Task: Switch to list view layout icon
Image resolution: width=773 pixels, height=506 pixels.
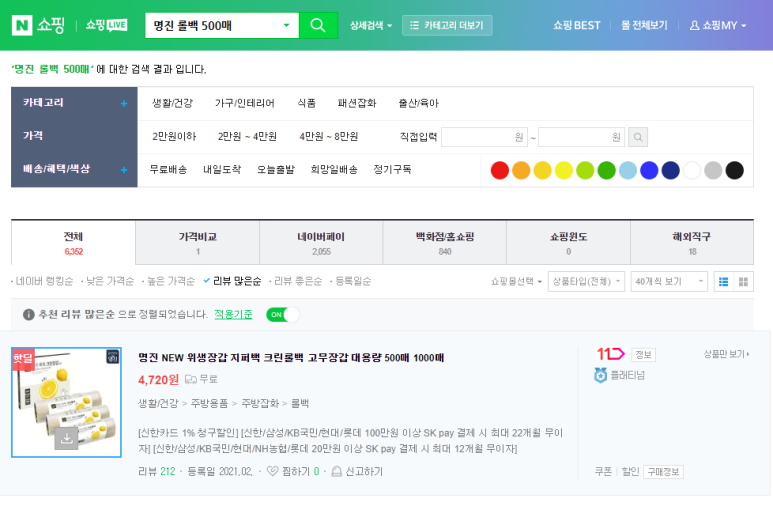Action: 723,282
